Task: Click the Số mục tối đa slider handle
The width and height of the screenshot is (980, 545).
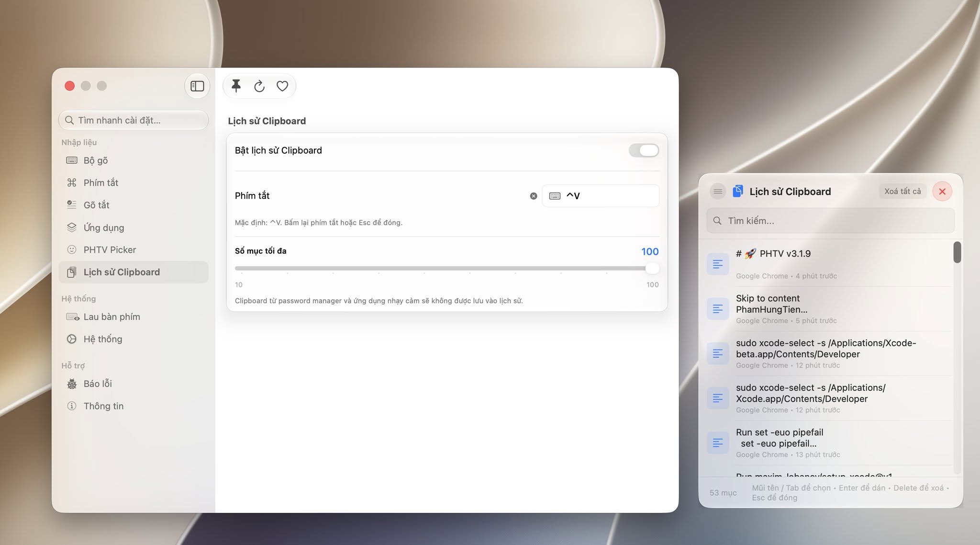Action: [652, 268]
